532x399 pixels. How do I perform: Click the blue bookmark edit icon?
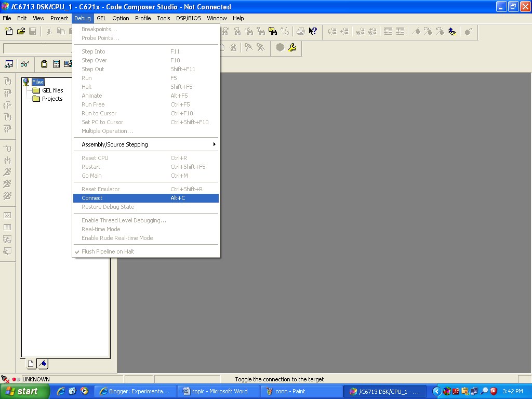(451, 32)
